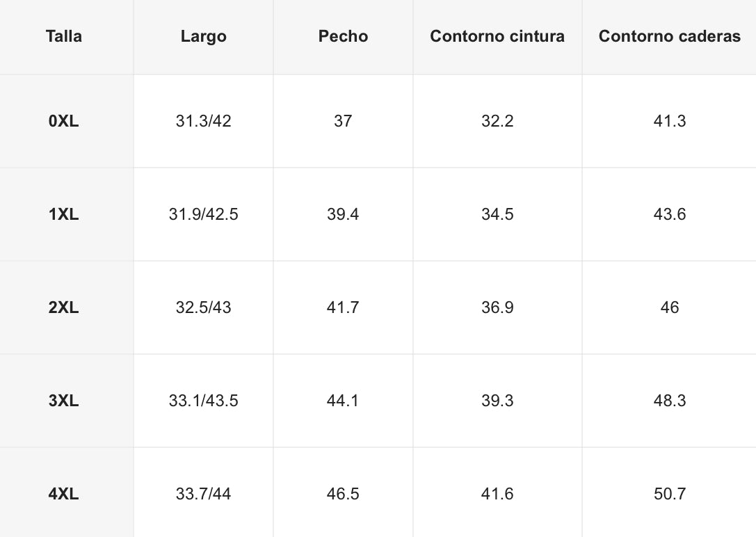Select the 50.7 hip value
The width and height of the screenshot is (756, 537).
pos(669,494)
